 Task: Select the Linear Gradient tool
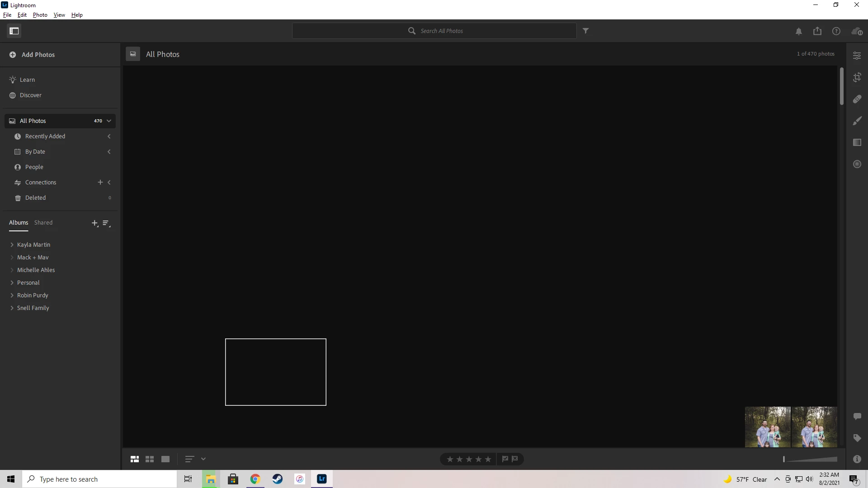tap(857, 142)
